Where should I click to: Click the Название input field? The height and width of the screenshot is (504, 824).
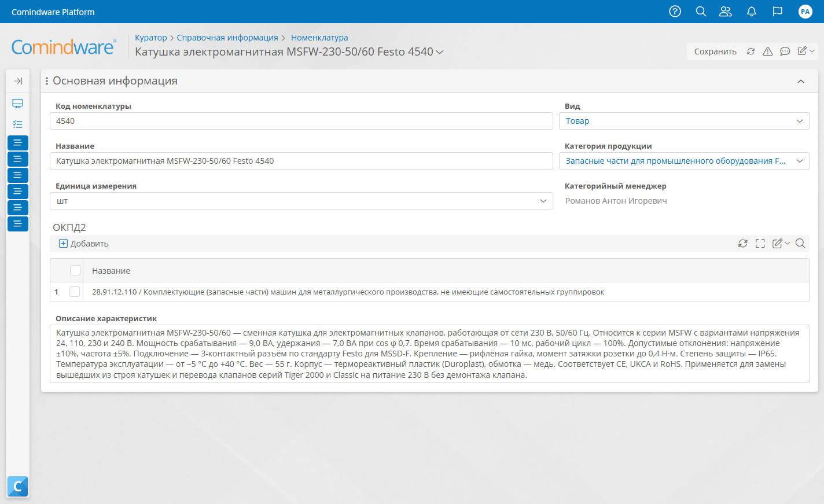pyautogui.click(x=301, y=161)
